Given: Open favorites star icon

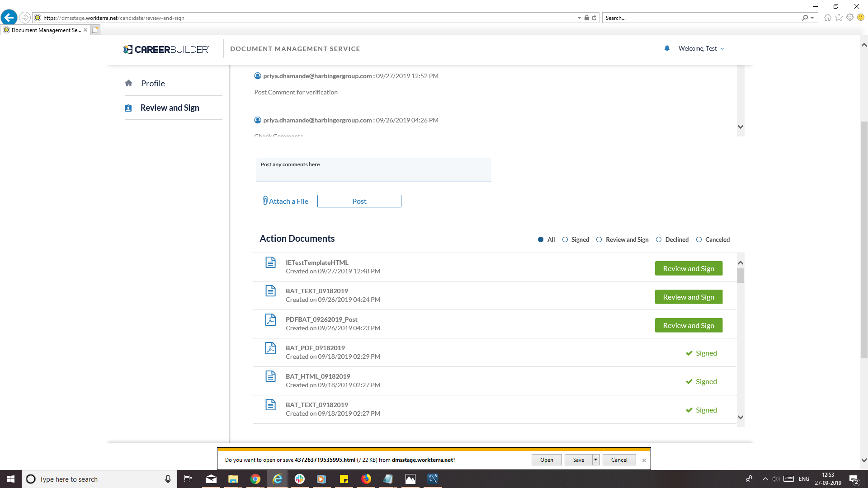Looking at the screenshot, I should (839, 18).
